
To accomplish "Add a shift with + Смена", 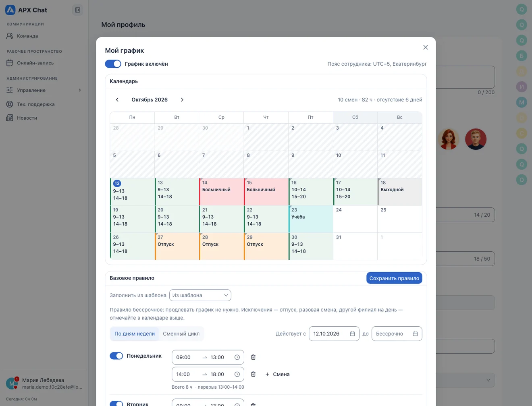I will [x=277, y=374].
